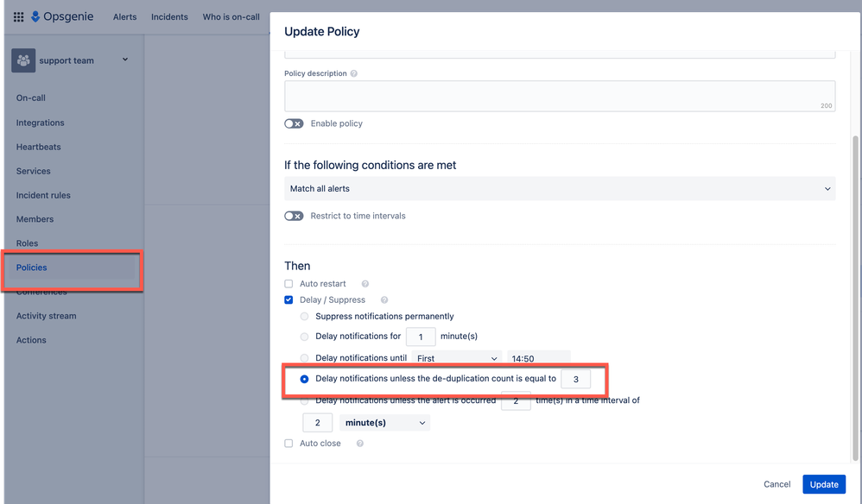Go to Integrations sidebar item
Viewport: 862px width, 504px height.
click(40, 123)
